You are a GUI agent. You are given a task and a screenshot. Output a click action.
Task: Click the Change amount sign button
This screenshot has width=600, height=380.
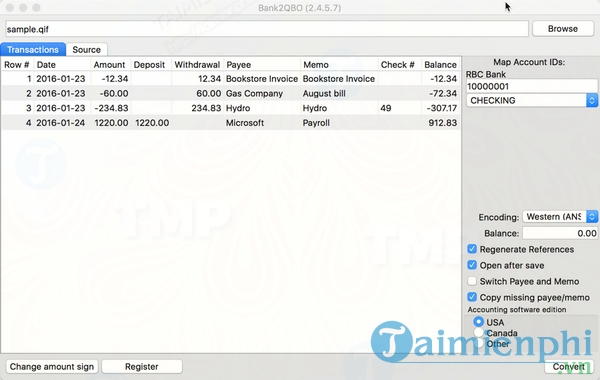point(52,367)
